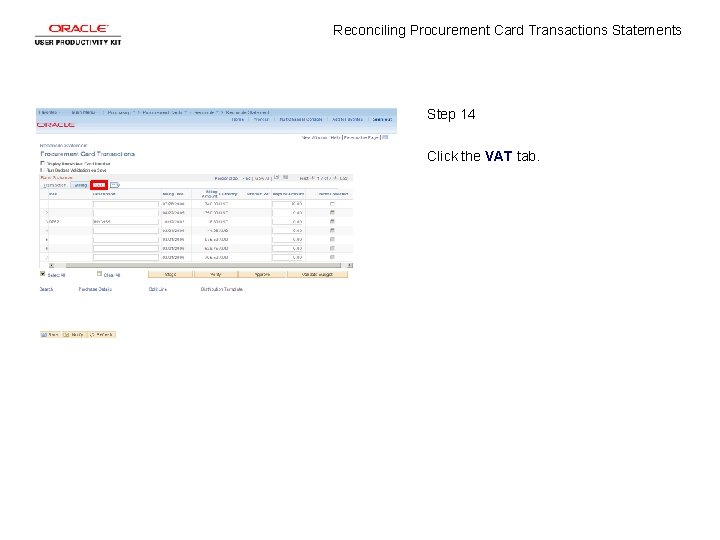
Task: Toggle Display Unmasked Card Number checkbox
Action: 42,163
